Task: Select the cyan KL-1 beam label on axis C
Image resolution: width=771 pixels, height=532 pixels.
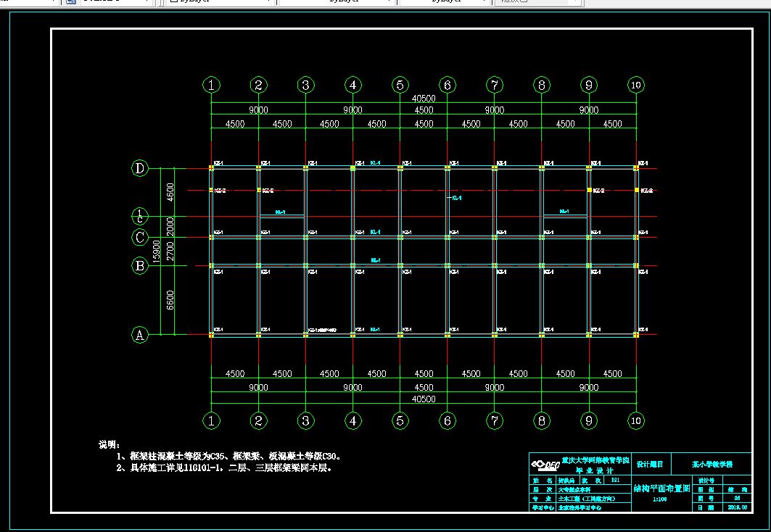Action: (x=375, y=232)
